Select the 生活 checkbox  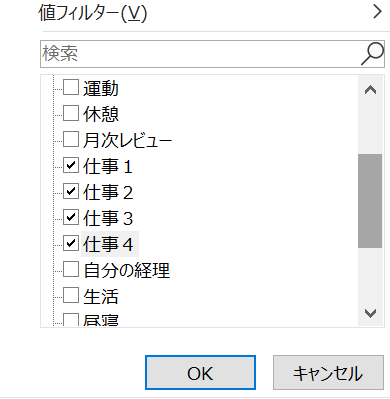coord(71,295)
